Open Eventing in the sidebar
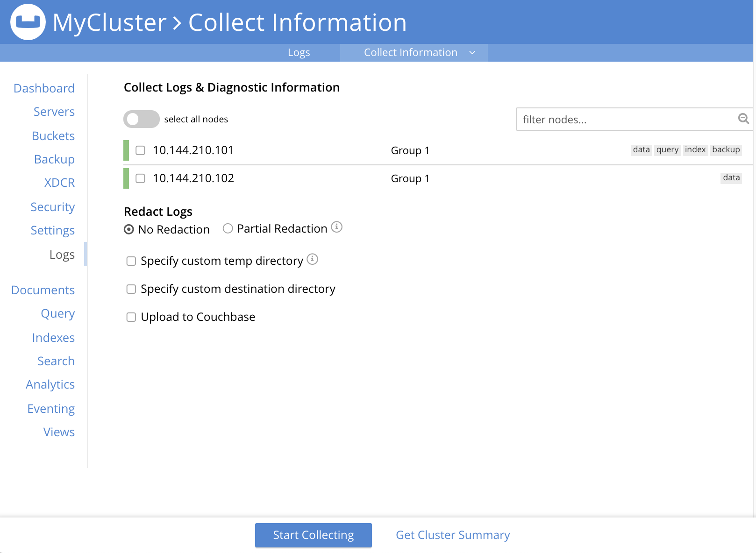Screen dimensions: 756x553 tap(51, 409)
